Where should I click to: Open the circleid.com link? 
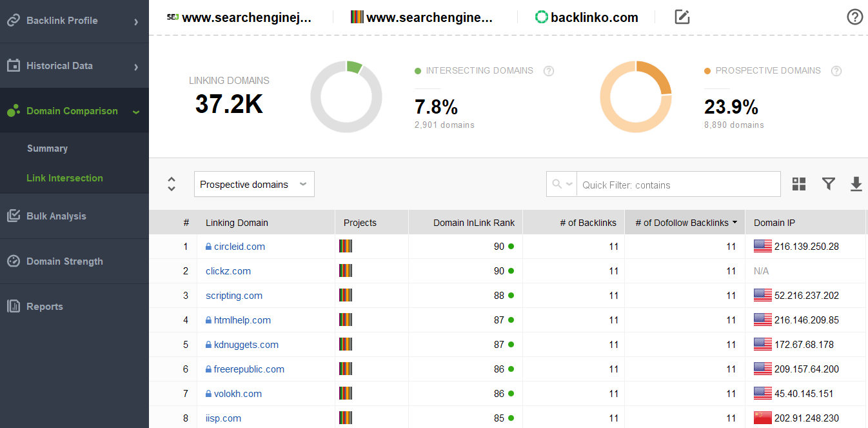click(x=239, y=247)
